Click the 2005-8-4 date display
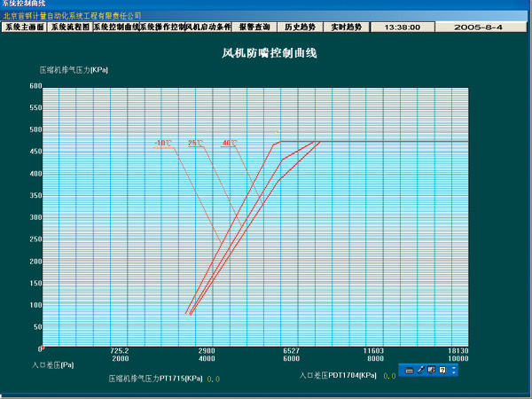 478,27
